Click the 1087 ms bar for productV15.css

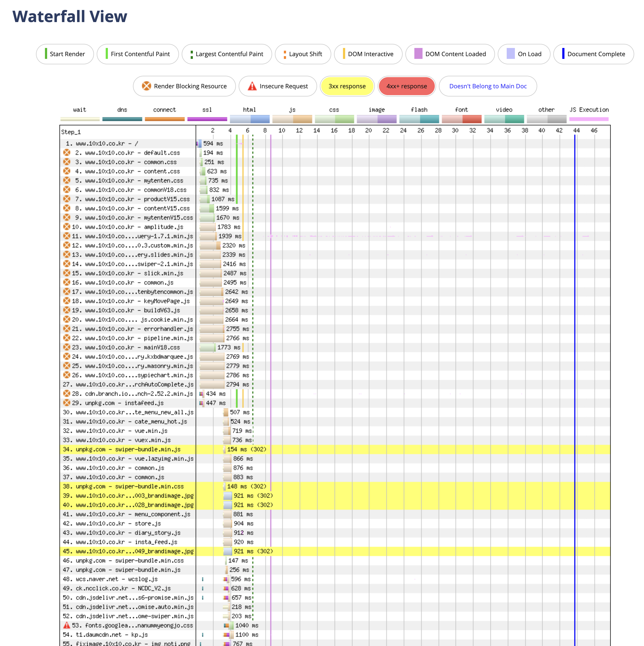click(205, 199)
